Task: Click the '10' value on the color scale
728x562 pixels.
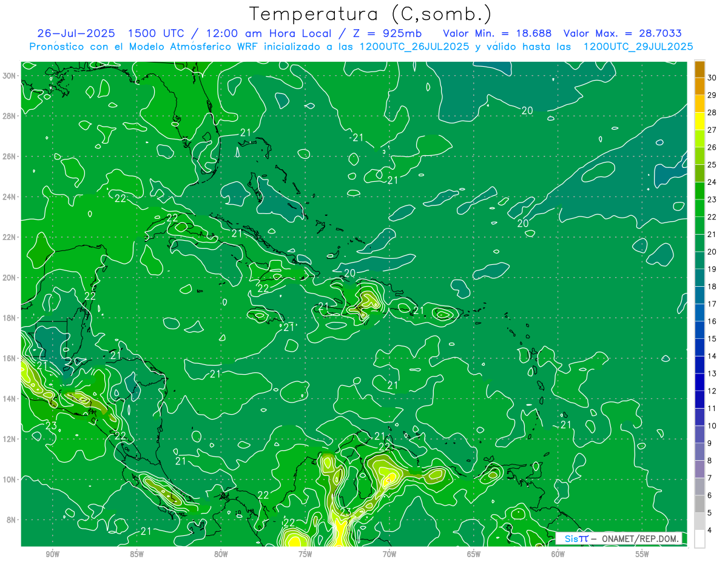Action: pyautogui.click(x=712, y=426)
